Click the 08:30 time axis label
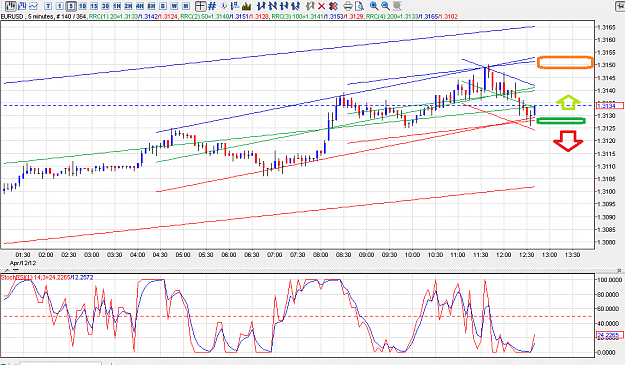This screenshot has width=625, height=365. (x=343, y=255)
